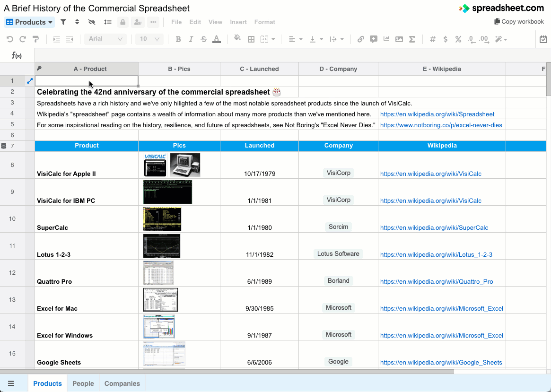Click the Copy workbook button
The image size is (551, 392).
[519, 21]
